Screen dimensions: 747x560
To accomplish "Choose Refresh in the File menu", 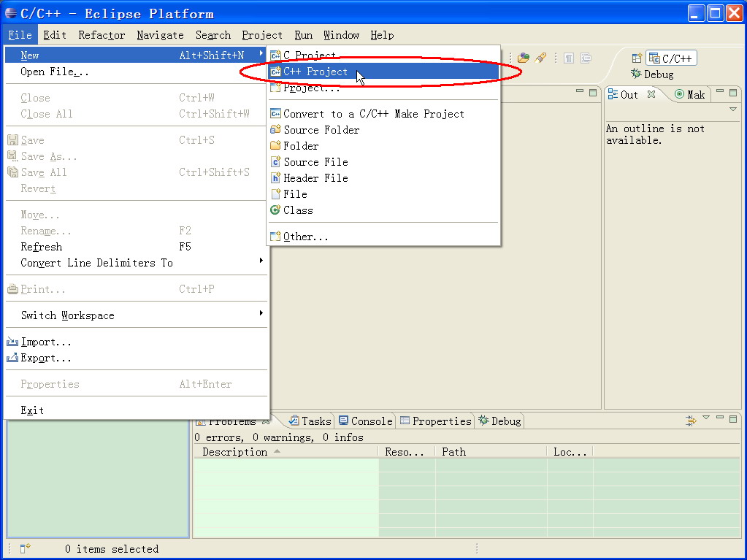I will [x=137, y=247].
